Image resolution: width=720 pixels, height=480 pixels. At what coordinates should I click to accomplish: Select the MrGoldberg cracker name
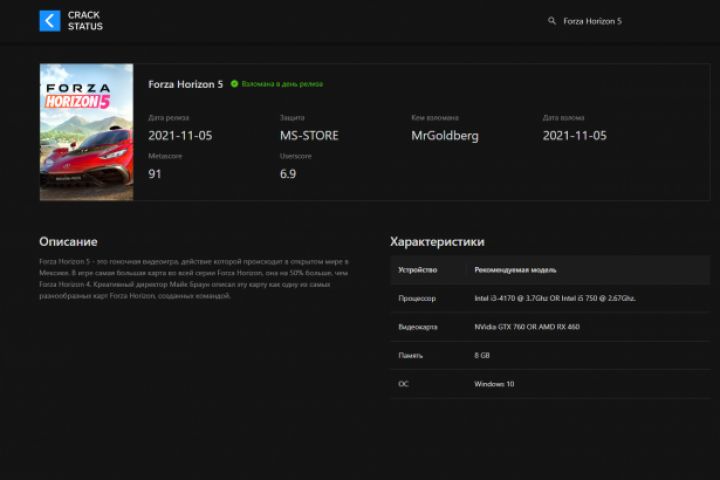click(x=444, y=136)
